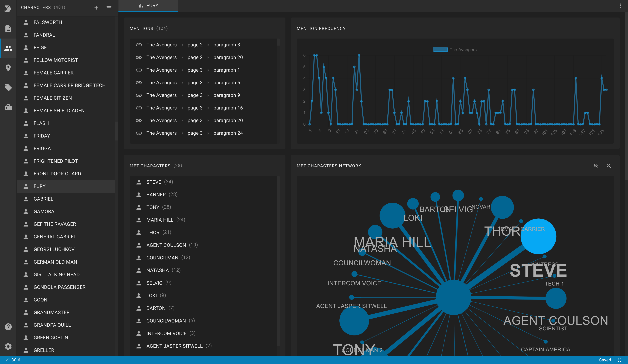Click link icon for page 3 paragraph 1
The image size is (628, 364).
(x=139, y=70)
